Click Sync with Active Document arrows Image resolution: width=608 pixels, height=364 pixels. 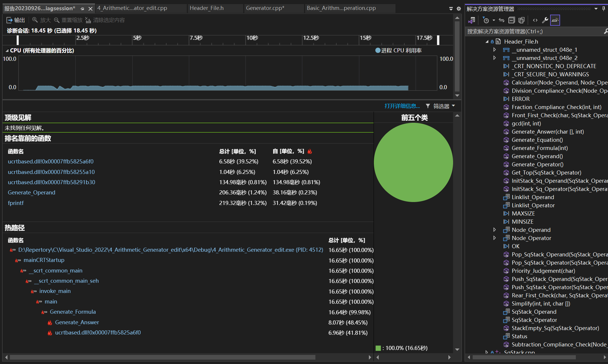coord(502,20)
